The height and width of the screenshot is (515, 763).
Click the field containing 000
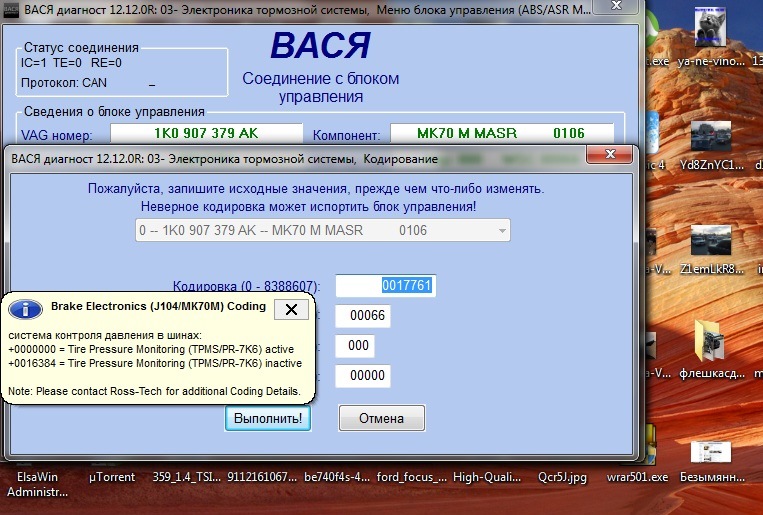click(x=355, y=346)
